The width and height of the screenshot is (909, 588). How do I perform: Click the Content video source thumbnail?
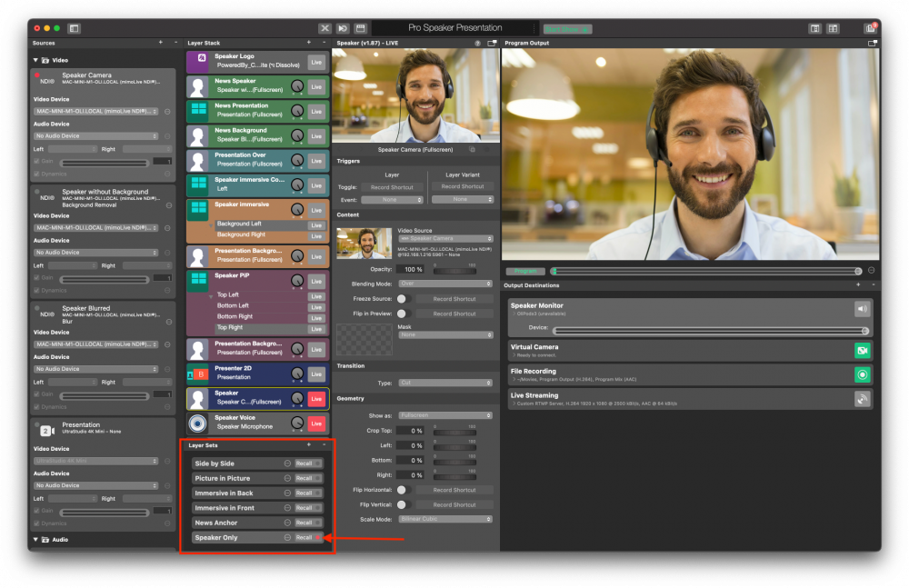coord(365,244)
